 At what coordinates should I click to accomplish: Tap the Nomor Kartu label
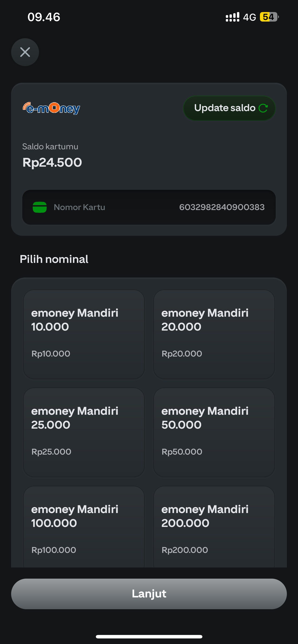(x=79, y=207)
